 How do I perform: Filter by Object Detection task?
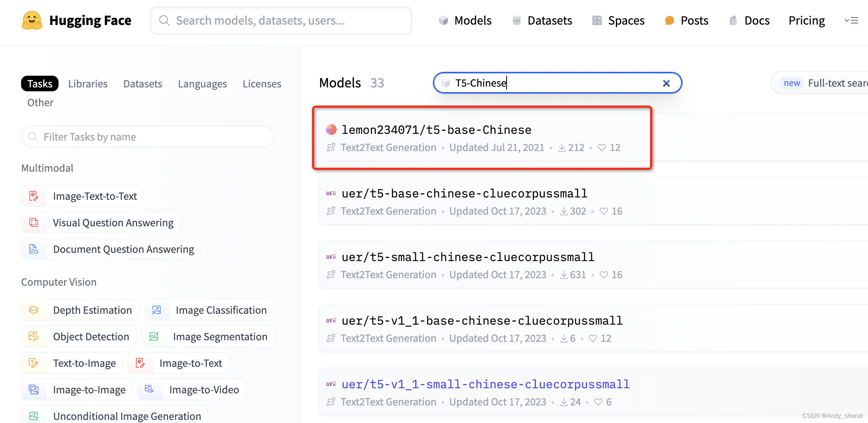[x=79, y=336]
